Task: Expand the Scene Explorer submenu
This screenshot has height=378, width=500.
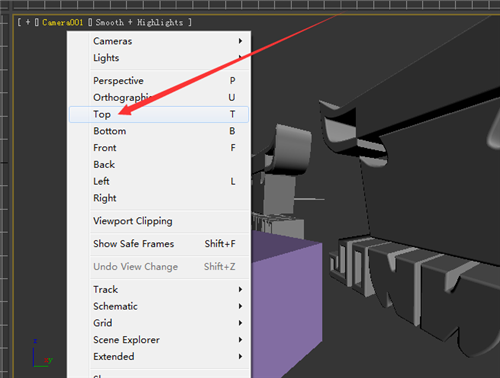Action: coord(159,340)
